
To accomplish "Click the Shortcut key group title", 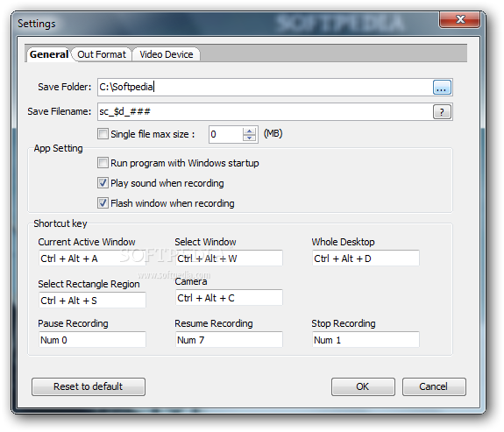I will [x=60, y=223].
